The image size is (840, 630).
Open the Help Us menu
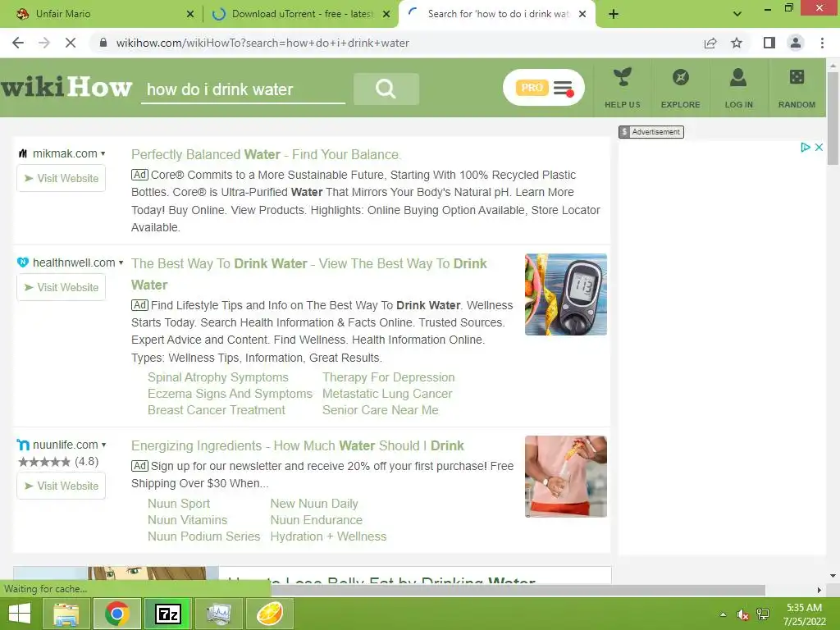(x=623, y=88)
